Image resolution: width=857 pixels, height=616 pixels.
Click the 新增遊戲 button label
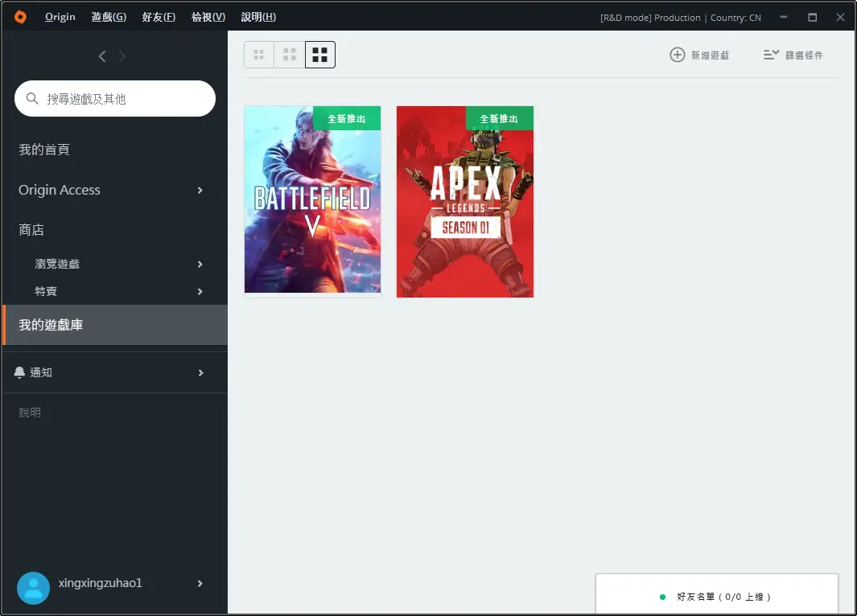[710, 55]
